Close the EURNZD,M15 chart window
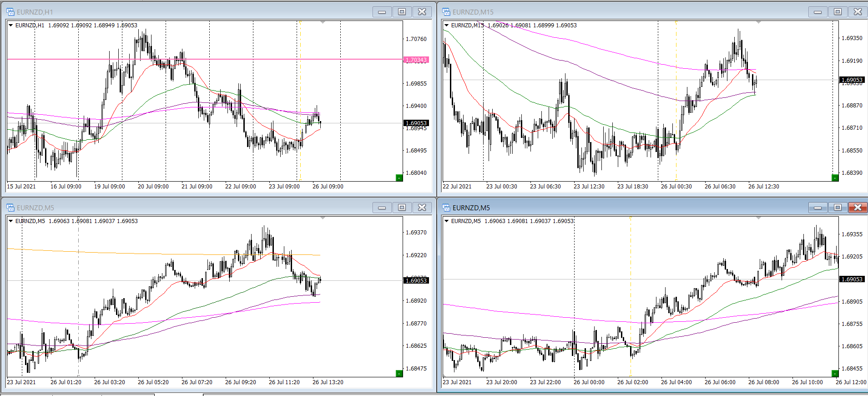 [x=858, y=12]
